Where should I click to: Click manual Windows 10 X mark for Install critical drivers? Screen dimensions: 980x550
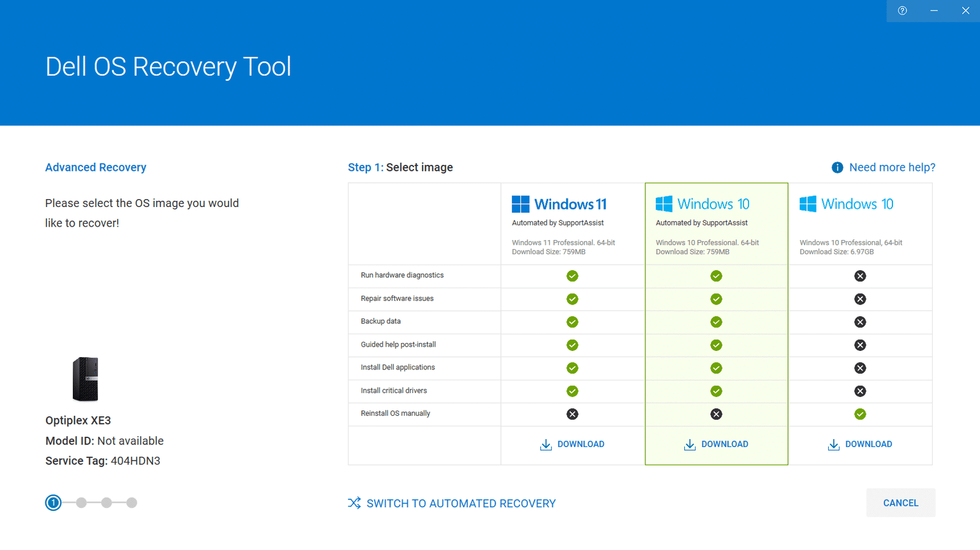860,391
